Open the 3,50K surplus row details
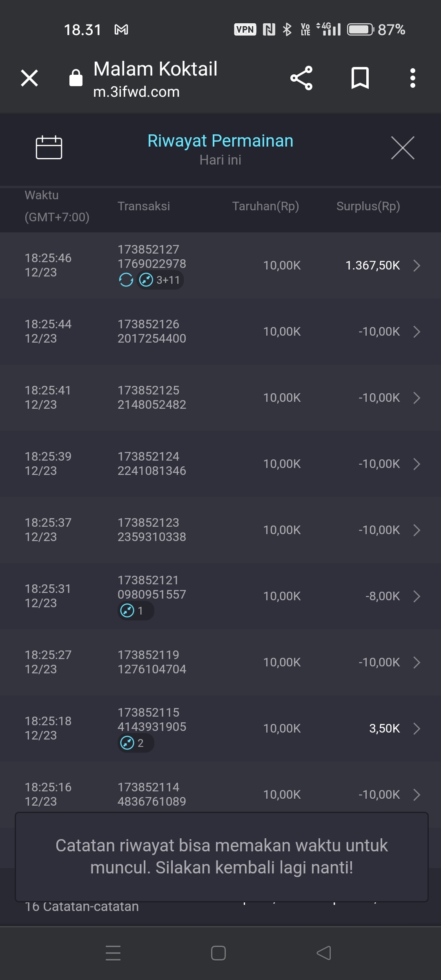 pos(416,728)
